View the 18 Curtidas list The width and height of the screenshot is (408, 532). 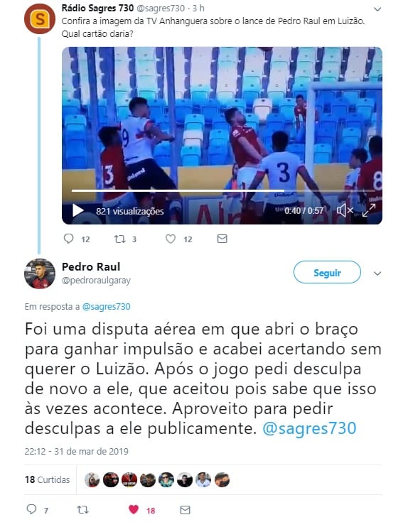tap(47, 479)
